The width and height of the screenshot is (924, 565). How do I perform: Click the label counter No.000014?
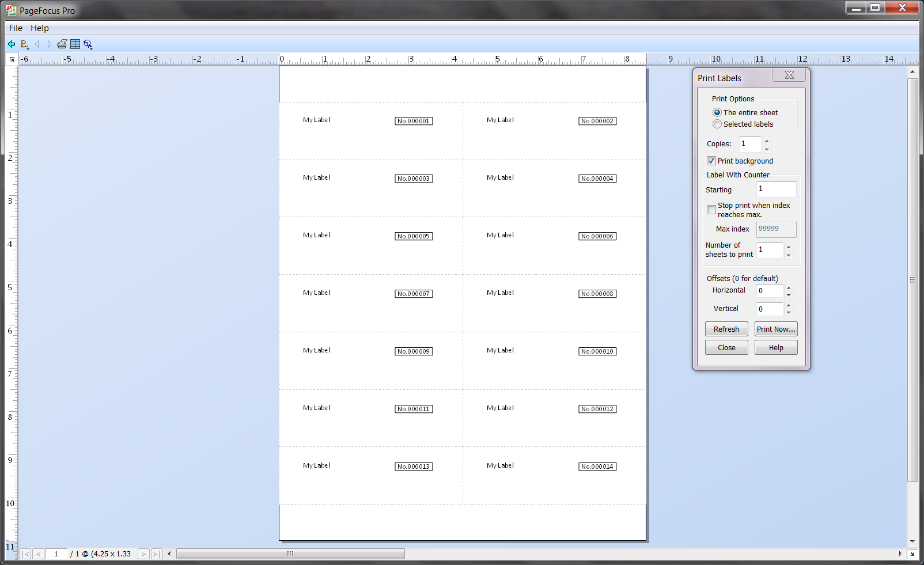pos(597,467)
